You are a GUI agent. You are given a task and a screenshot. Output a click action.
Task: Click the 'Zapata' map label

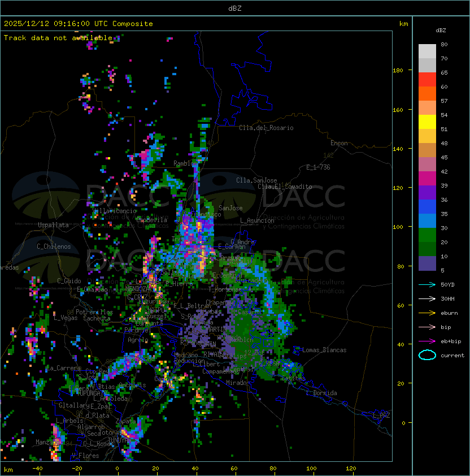point(125,421)
